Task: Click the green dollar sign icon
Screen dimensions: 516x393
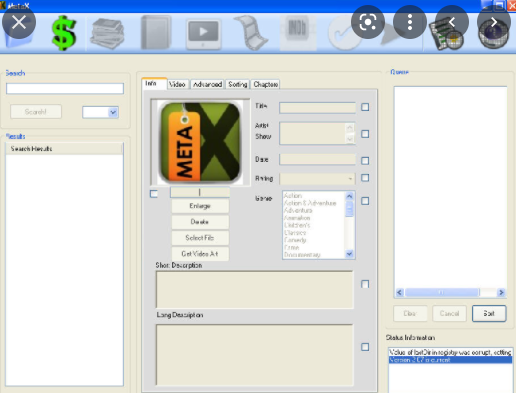Action: tap(64, 33)
